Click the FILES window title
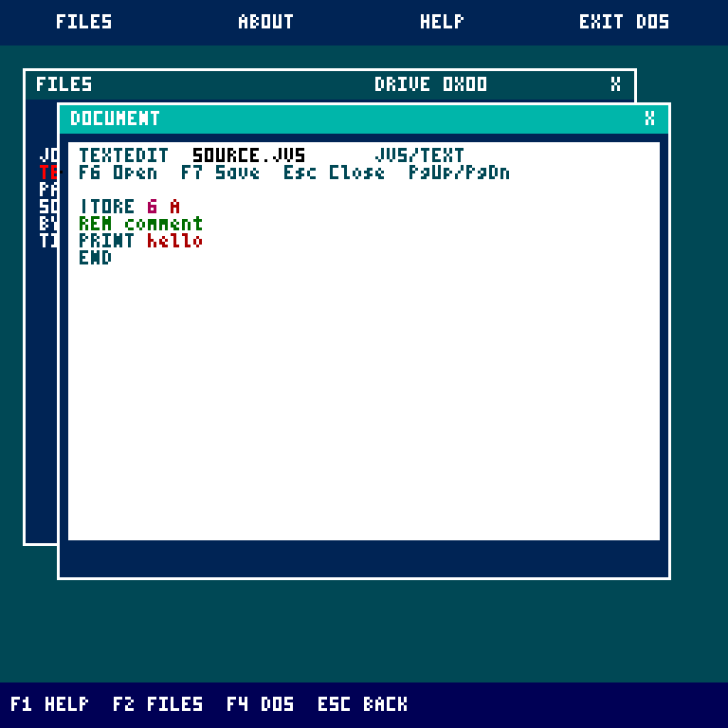The width and height of the screenshot is (728, 728). click(x=64, y=84)
